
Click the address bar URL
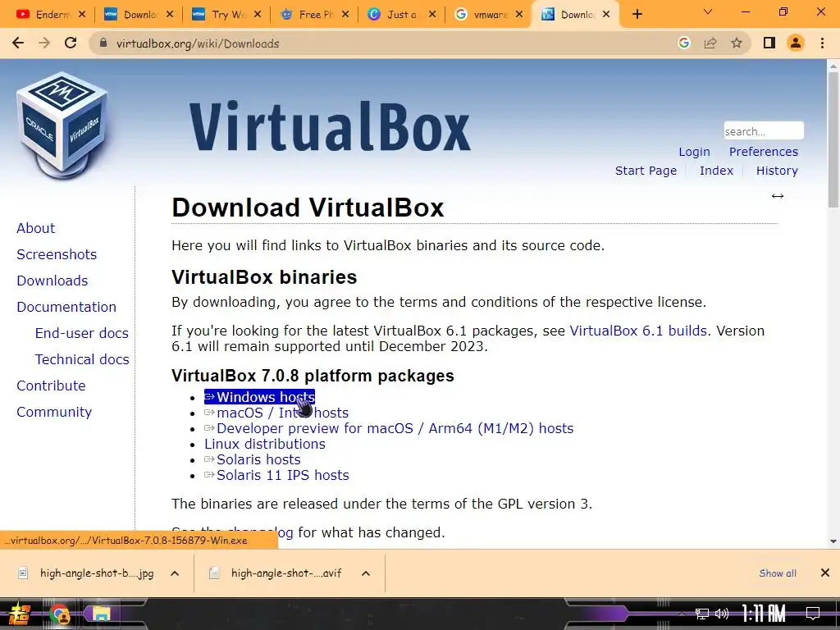[x=198, y=43]
